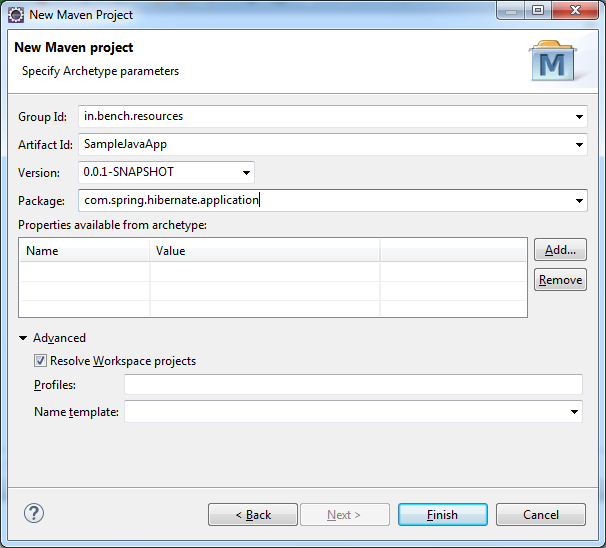Open the Version dropdown arrow
This screenshot has width=606, height=548.
tap(246, 172)
